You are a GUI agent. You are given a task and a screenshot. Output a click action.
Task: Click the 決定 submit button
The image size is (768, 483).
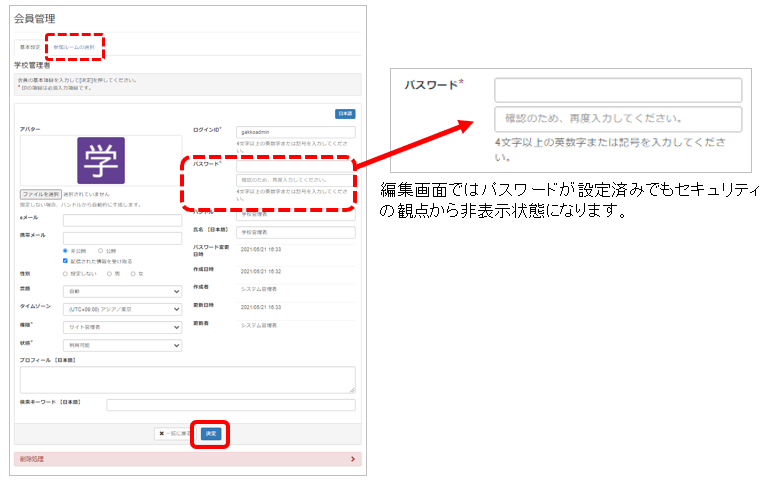pyautogui.click(x=210, y=433)
